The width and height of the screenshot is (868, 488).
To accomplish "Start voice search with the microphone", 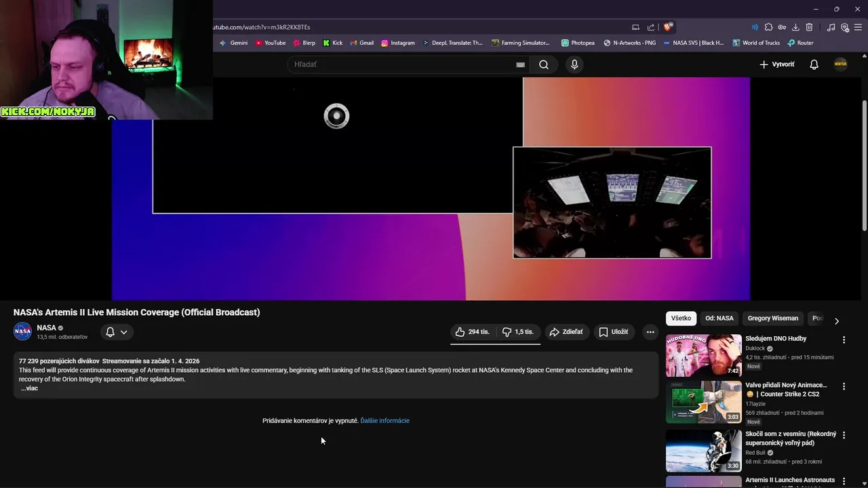I will (574, 64).
